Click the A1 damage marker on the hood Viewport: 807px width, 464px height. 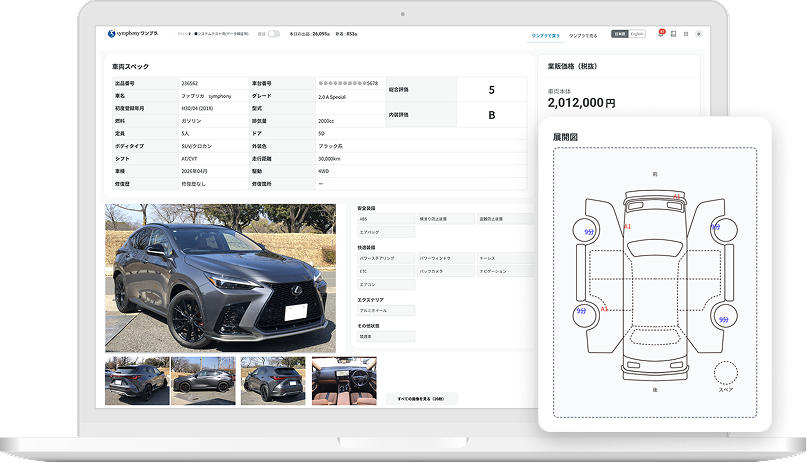tap(677, 196)
